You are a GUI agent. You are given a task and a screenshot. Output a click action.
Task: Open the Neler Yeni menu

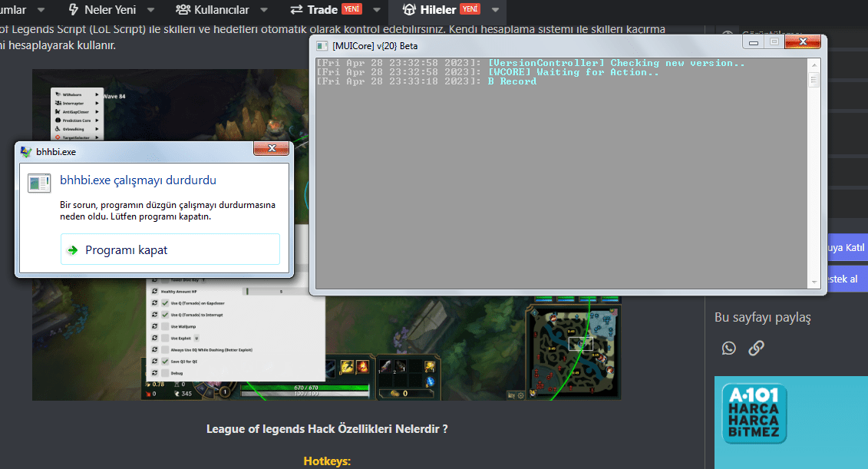click(111, 9)
